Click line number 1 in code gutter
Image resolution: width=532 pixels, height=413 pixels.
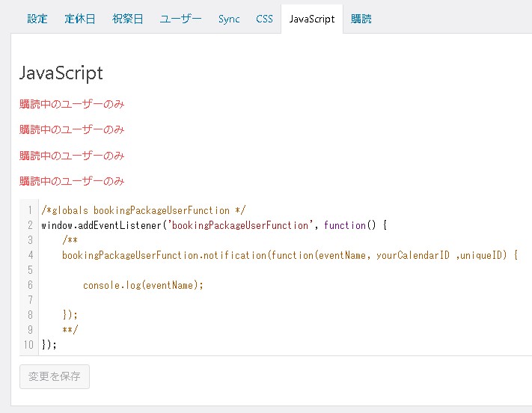click(30, 210)
